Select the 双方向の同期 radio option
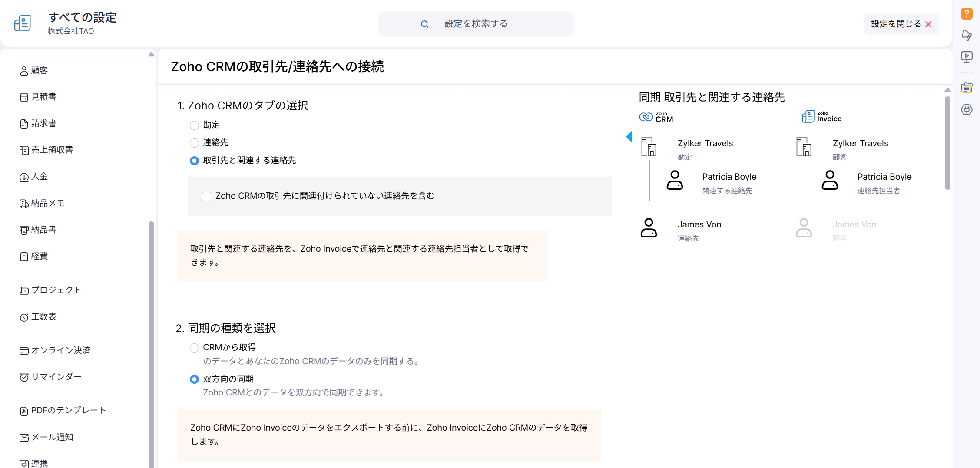 click(x=194, y=379)
